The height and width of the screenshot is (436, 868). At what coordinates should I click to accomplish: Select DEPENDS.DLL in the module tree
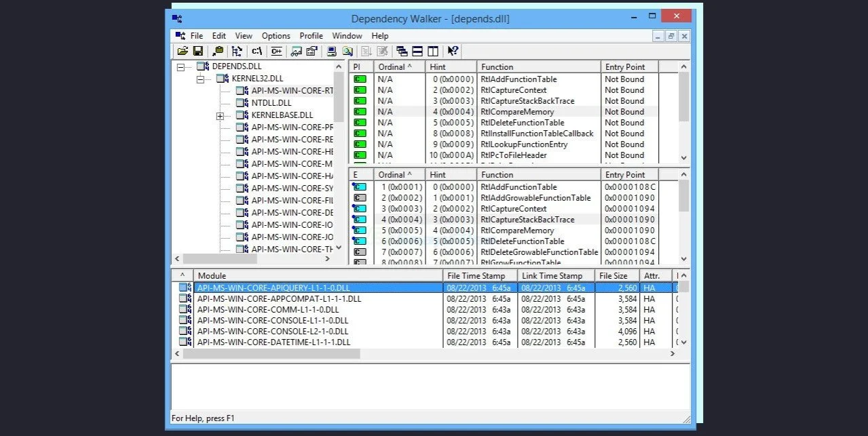(x=237, y=66)
